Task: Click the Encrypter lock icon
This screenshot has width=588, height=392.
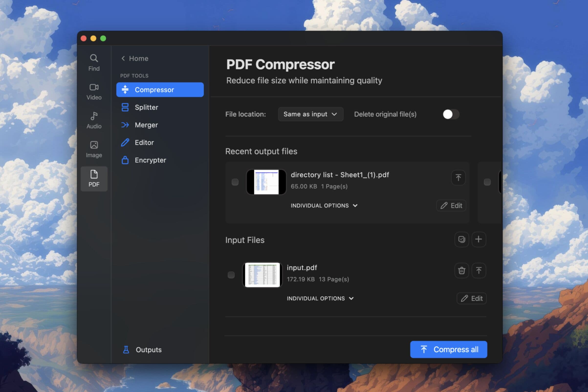Action: (125, 160)
